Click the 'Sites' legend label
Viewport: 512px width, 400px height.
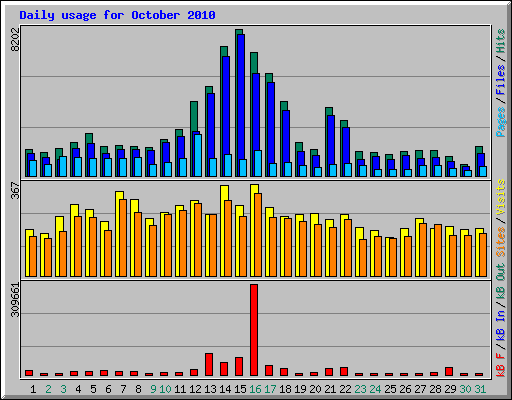[x=501, y=242]
